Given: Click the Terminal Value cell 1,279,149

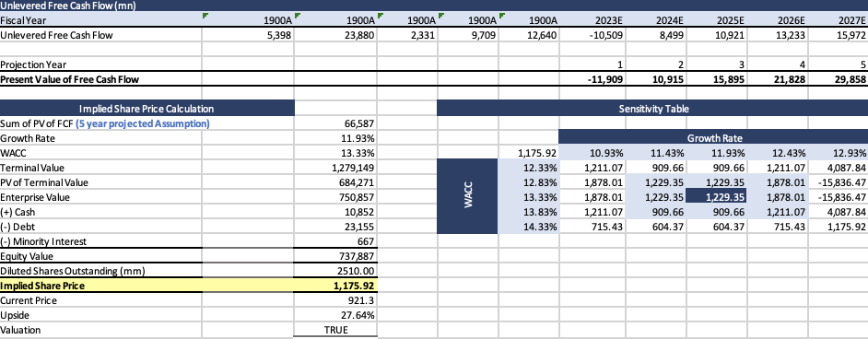Looking at the screenshot, I should pyautogui.click(x=335, y=168).
